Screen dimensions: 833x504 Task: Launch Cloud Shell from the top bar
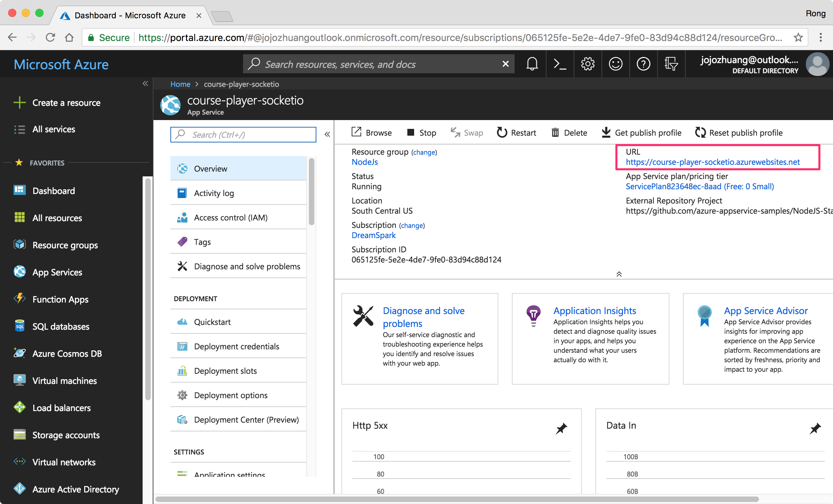point(560,64)
